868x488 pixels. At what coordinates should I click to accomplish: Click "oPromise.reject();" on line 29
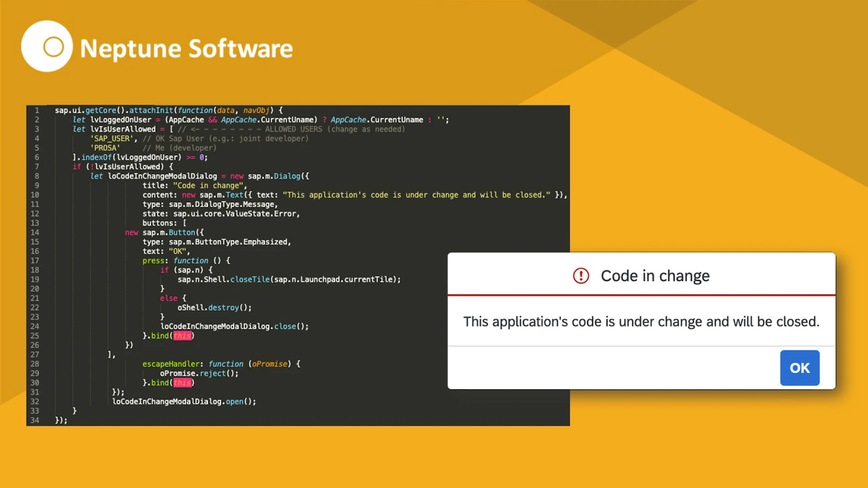199,374
